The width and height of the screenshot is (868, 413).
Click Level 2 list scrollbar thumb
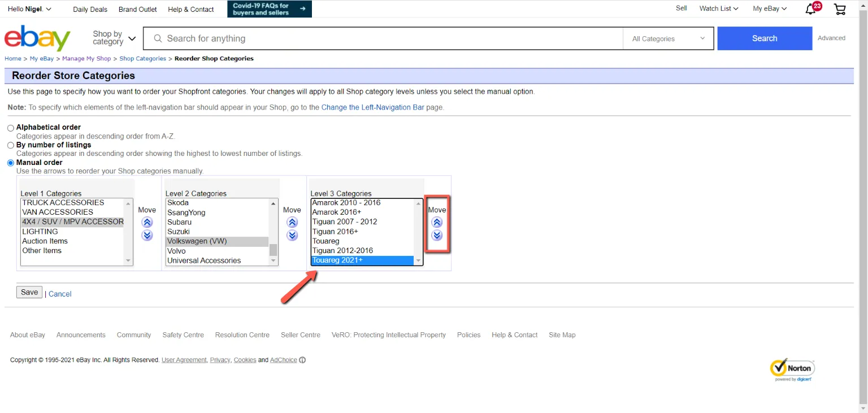tap(274, 249)
